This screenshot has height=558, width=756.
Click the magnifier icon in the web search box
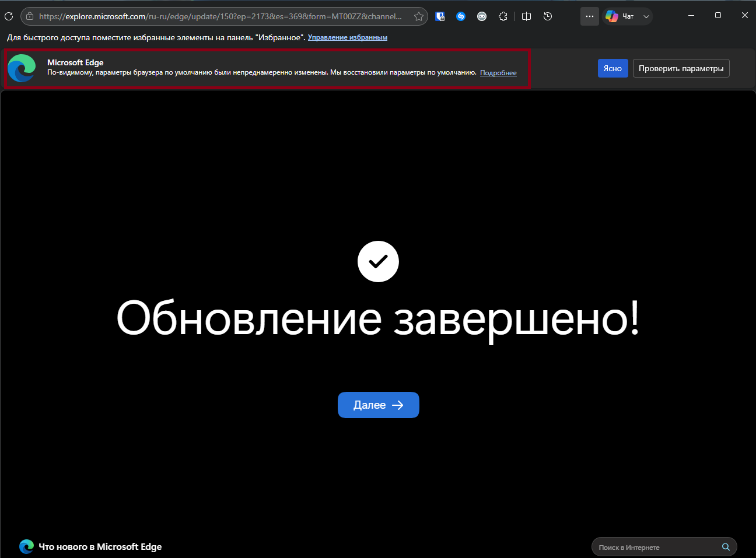[x=726, y=547]
